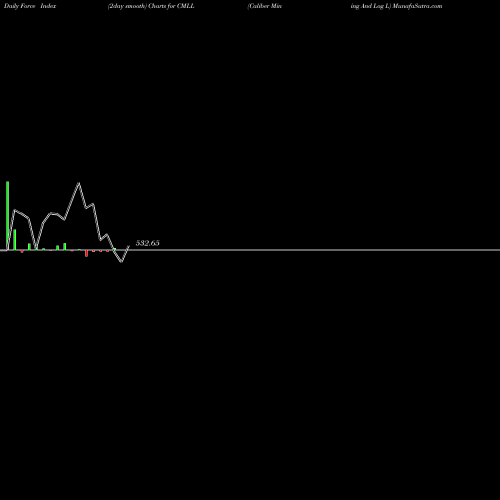
Task: Click '(2day smooth) Charts for CMLL' text
Action: coord(151,6)
